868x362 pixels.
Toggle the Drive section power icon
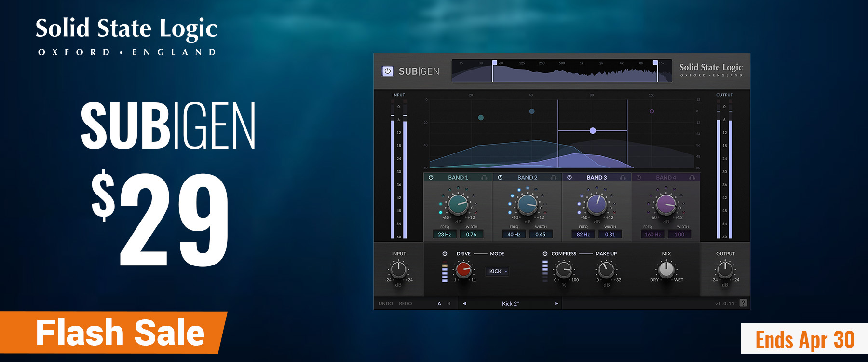pyautogui.click(x=445, y=254)
